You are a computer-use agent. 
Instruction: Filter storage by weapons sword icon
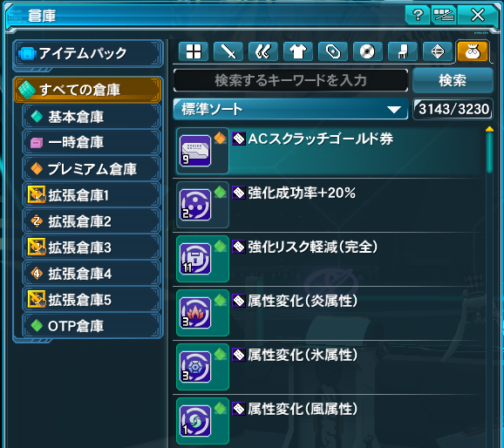tap(228, 51)
